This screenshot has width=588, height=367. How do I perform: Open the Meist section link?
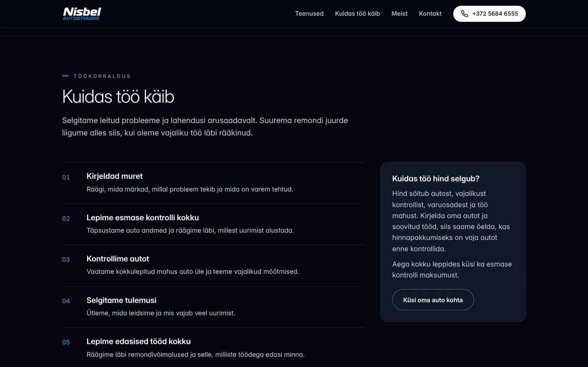[399, 14]
